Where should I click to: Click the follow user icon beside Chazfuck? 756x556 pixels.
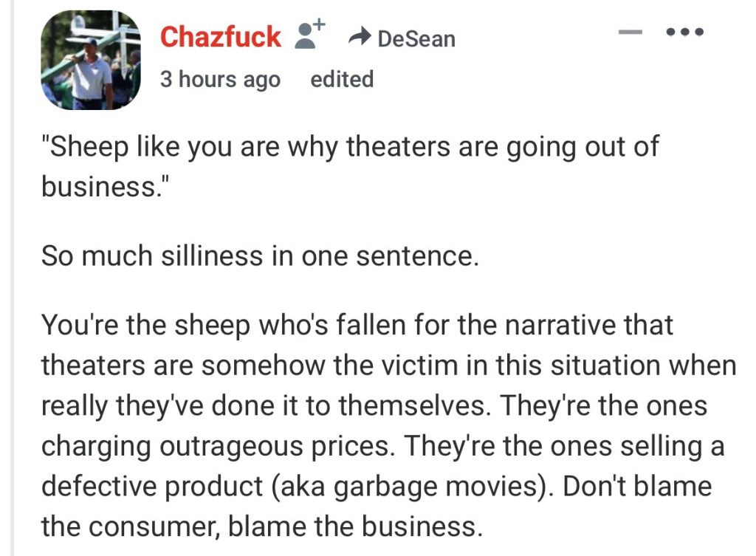pyautogui.click(x=309, y=35)
